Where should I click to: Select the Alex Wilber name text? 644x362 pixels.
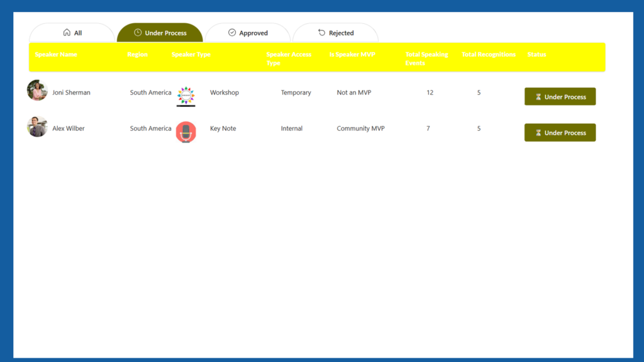(x=69, y=128)
